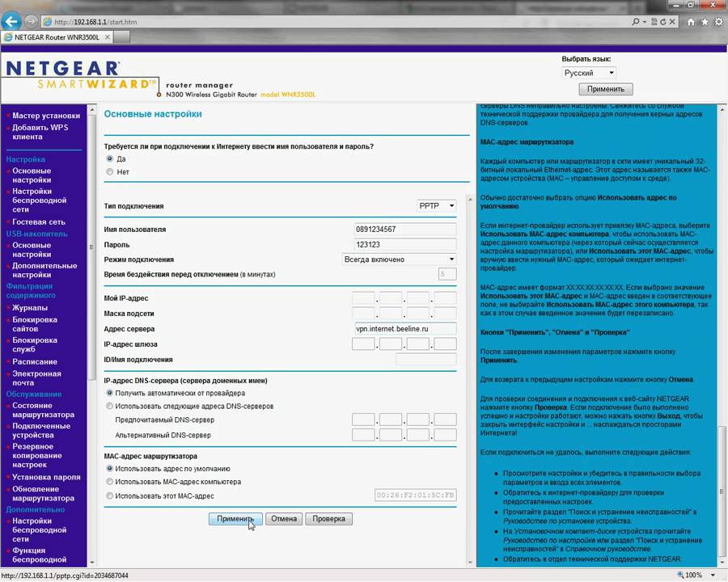Open Блокировка служб sidebar link

click(x=35, y=344)
